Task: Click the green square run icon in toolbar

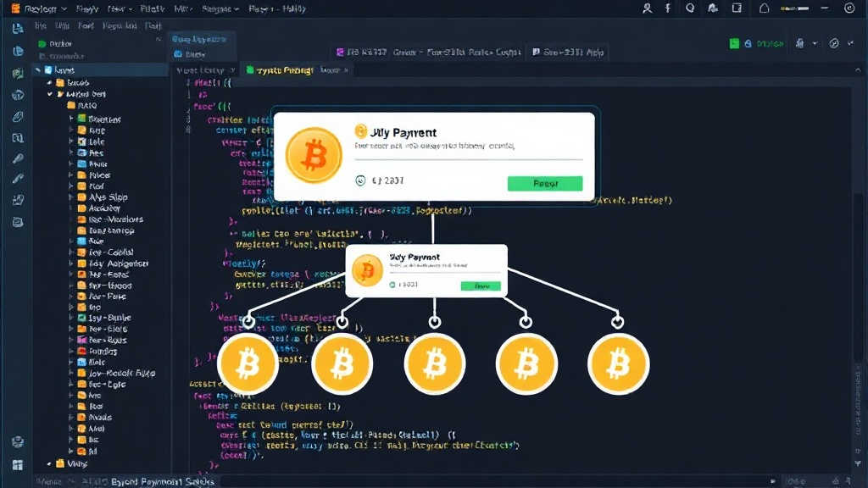Action: pyautogui.click(x=734, y=44)
